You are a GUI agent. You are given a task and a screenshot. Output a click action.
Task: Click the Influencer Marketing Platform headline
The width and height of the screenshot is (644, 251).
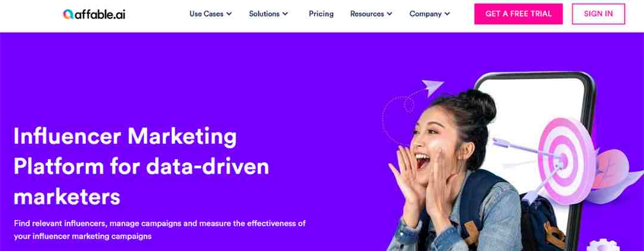tap(141, 166)
